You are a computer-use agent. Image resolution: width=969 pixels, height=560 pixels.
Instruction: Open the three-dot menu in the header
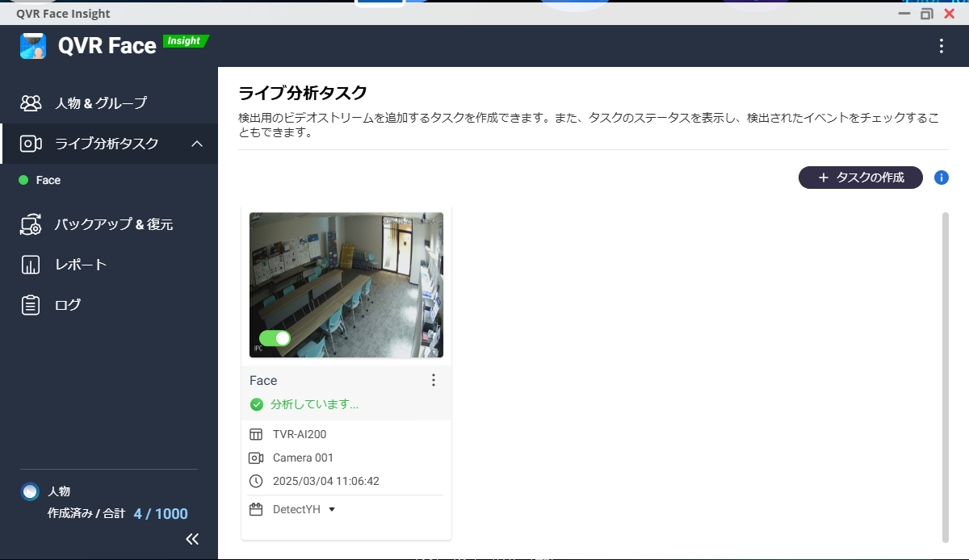(x=941, y=46)
